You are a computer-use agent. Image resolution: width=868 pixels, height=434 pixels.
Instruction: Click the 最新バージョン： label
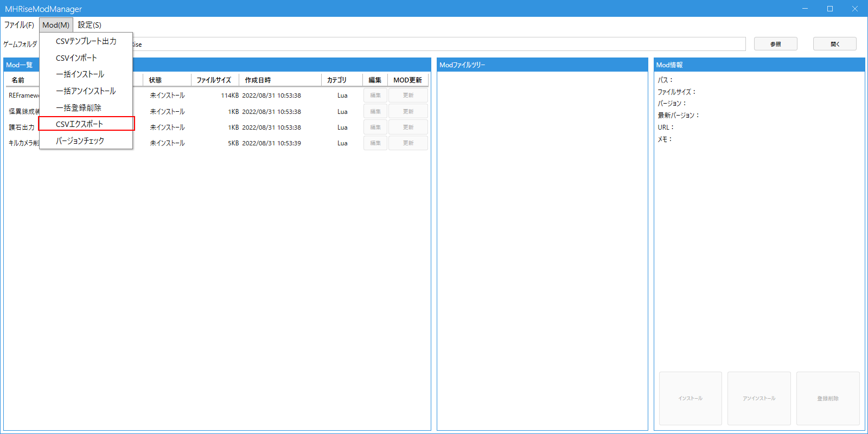(x=679, y=116)
